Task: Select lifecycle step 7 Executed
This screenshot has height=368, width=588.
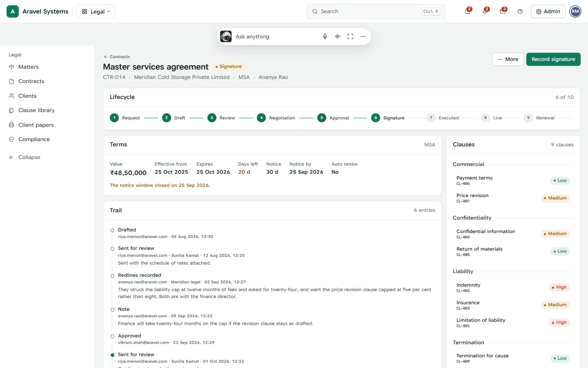Action: click(x=443, y=118)
